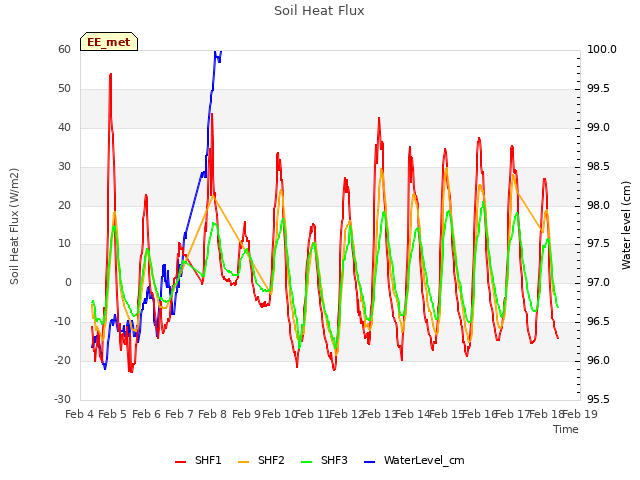Click the Feb 8 x-axis tick label
Image resolution: width=640 pixels, height=480 pixels.
tap(213, 414)
